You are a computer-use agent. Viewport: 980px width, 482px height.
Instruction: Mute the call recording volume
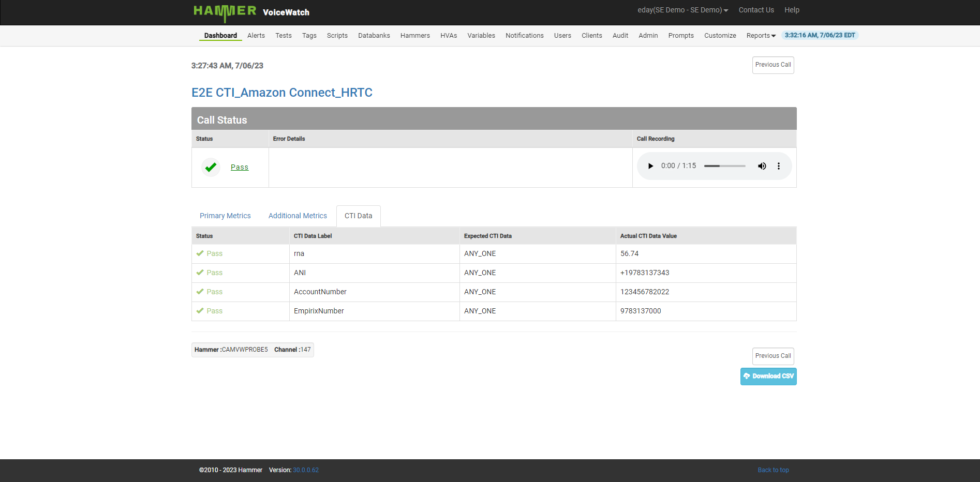click(762, 166)
